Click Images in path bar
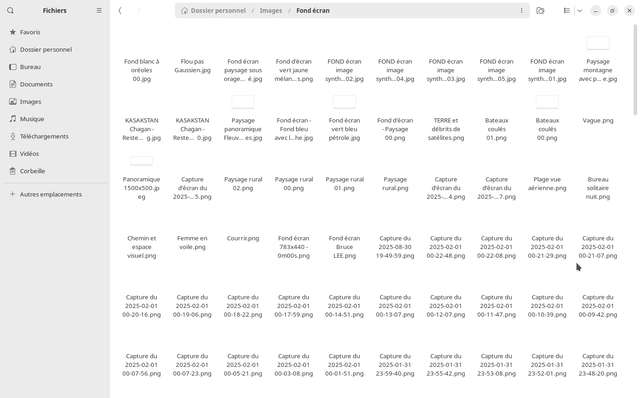640x398 pixels. coord(271,11)
